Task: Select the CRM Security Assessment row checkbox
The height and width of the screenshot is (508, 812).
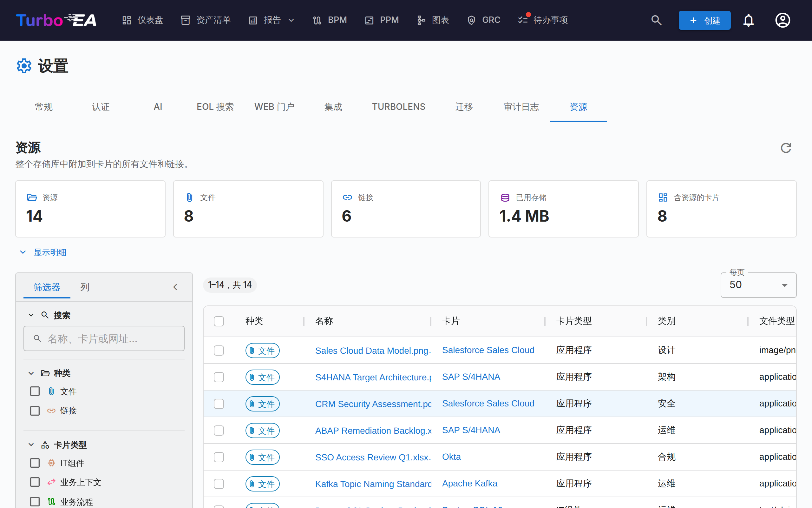Action: tap(219, 404)
